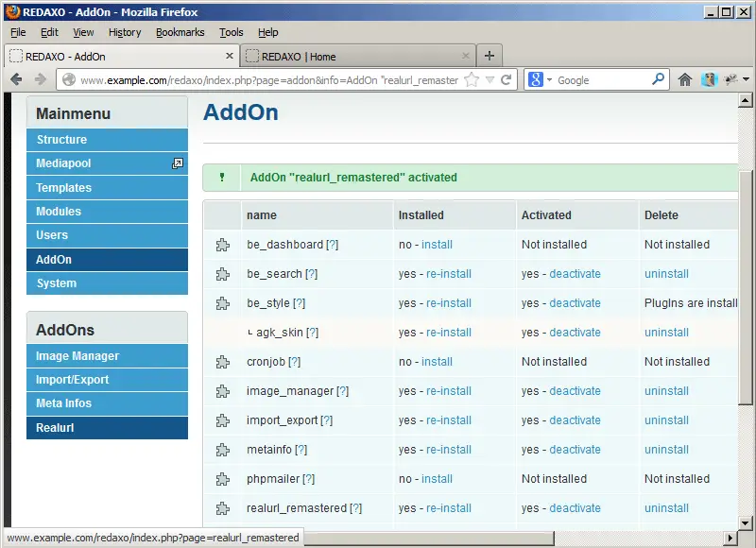The height and width of the screenshot is (548, 756).
Task: Click the puzzle icon beside be_search
Action: click(x=223, y=274)
